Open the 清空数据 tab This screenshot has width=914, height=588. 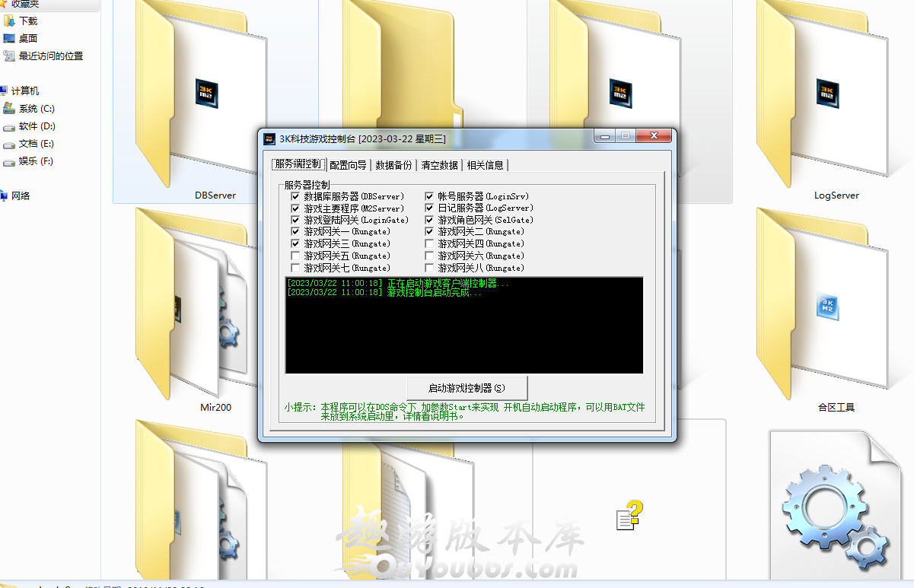coord(439,165)
